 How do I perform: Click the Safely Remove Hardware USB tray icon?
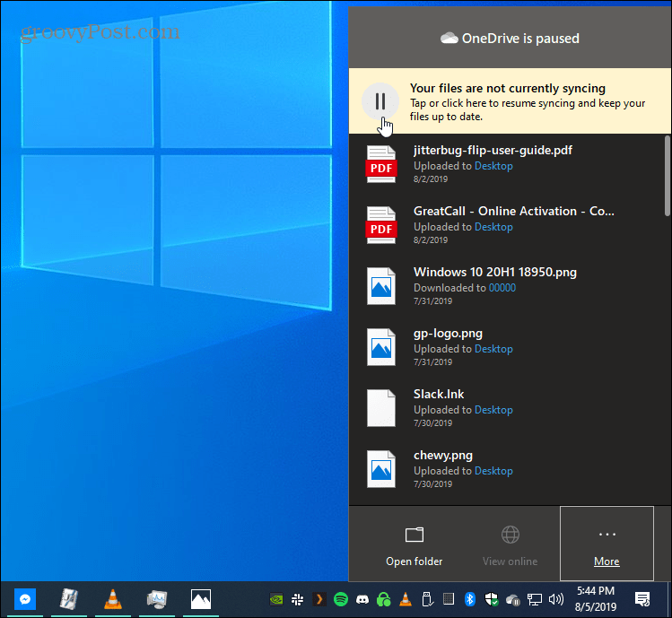tap(427, 599)
